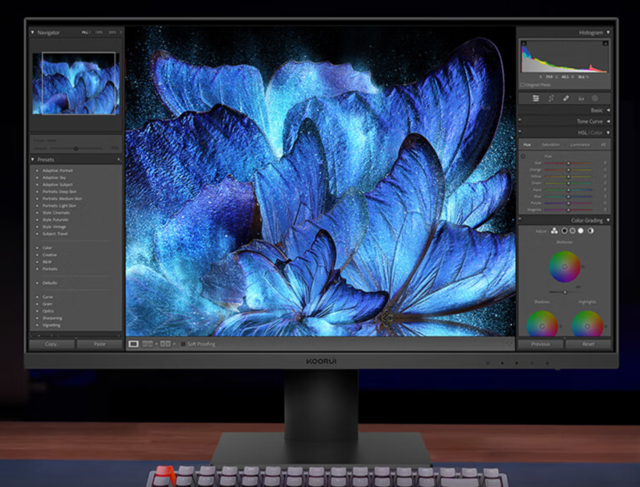This screenshot has width=640, height=487.
Task: Apply the Adaptive: Portrait preset
Action: (58, 171)
